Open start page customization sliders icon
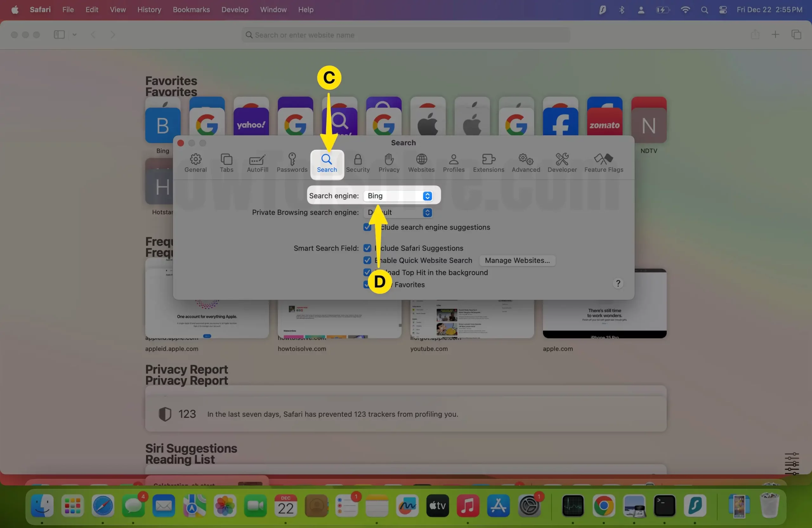 tap(791, 464)
